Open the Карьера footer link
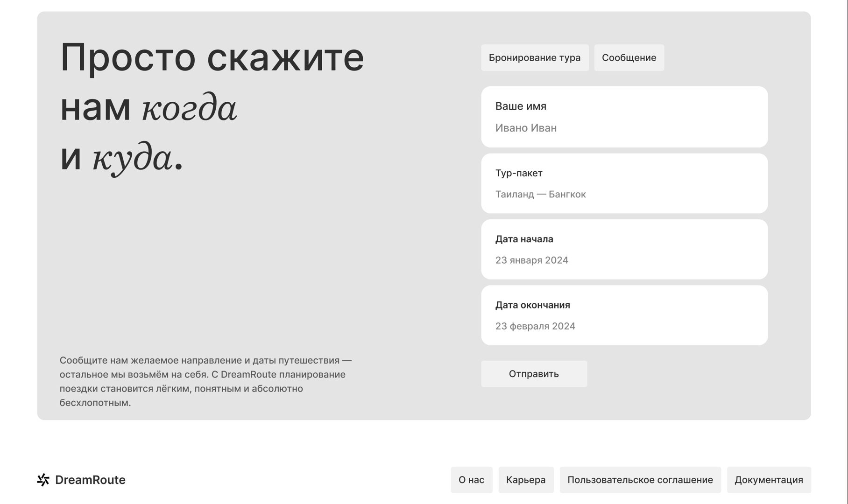Viewport: 848px width, 504px height. [x=525, y=480]
